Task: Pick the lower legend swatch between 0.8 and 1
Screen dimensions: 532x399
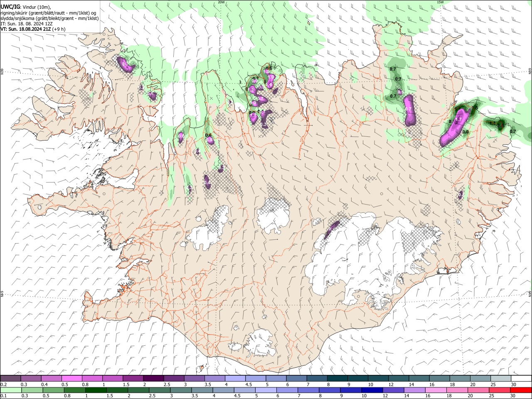Action: (x=74, y=390)
